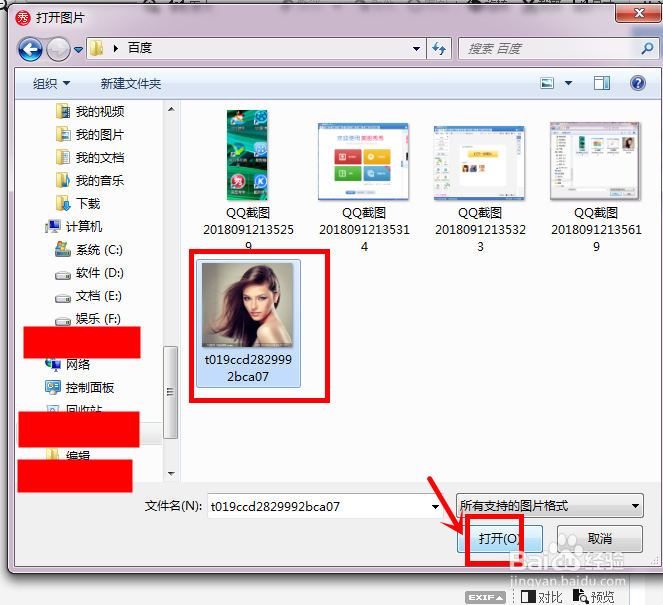Open the 组织 menu
Viewport: 663px width, 605px height.
click(x=51, y=83)
